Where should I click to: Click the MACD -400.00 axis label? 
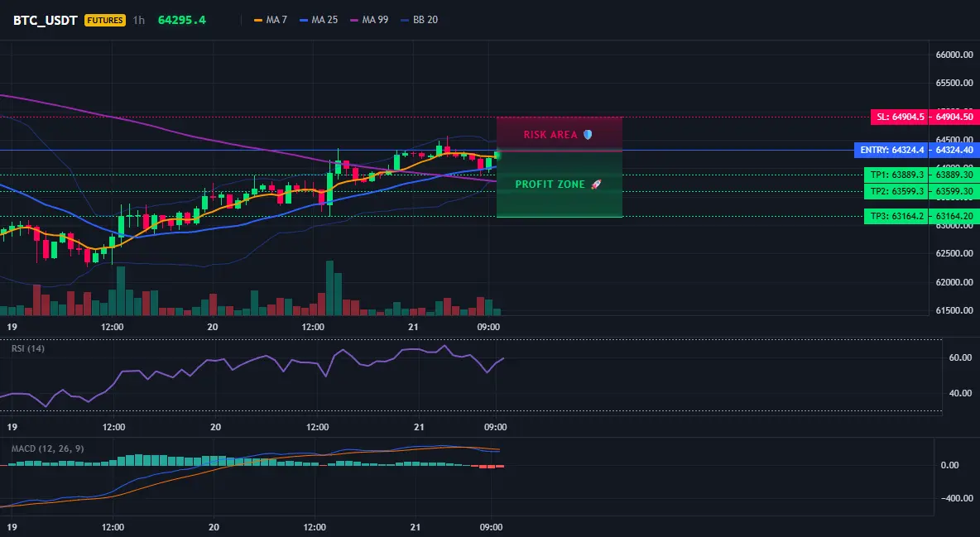956,498
